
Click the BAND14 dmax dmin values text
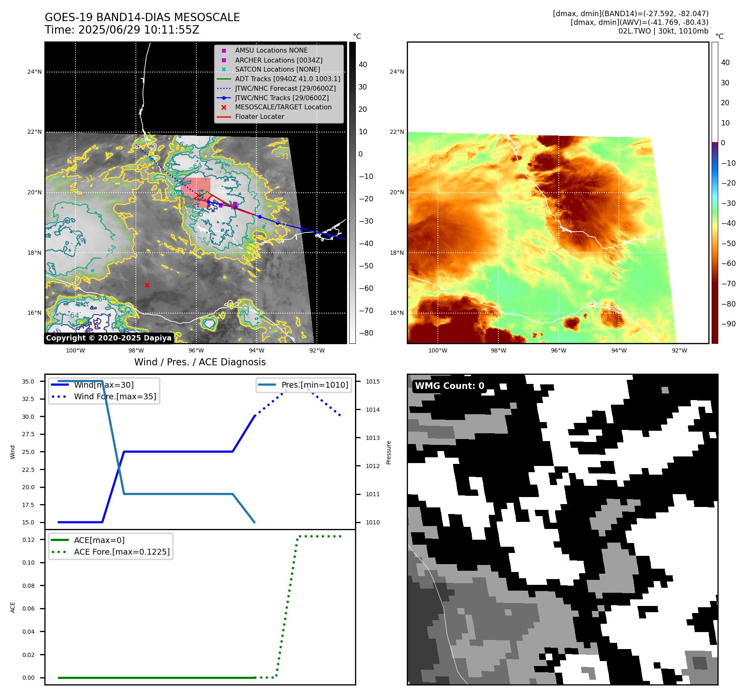tap(630, 14)
